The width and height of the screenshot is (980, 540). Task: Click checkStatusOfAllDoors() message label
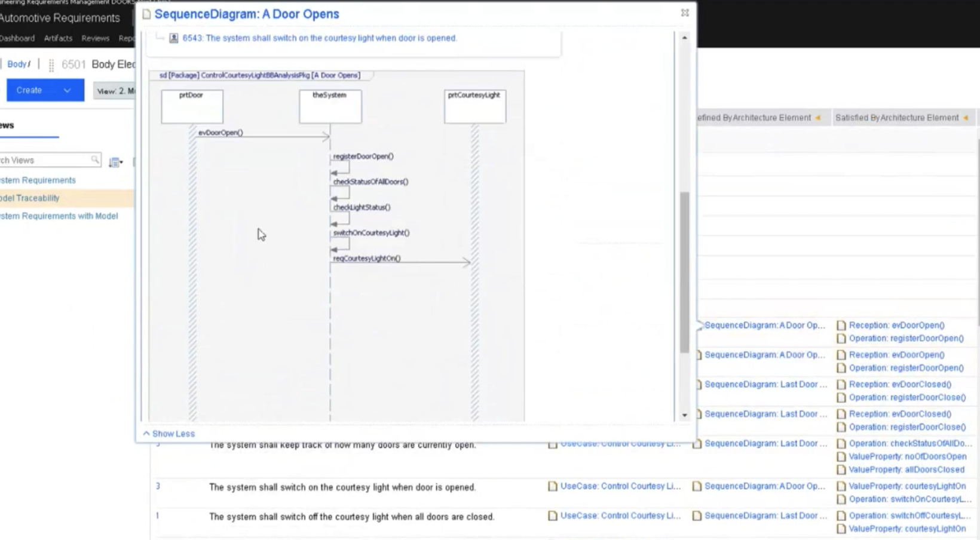370,182
